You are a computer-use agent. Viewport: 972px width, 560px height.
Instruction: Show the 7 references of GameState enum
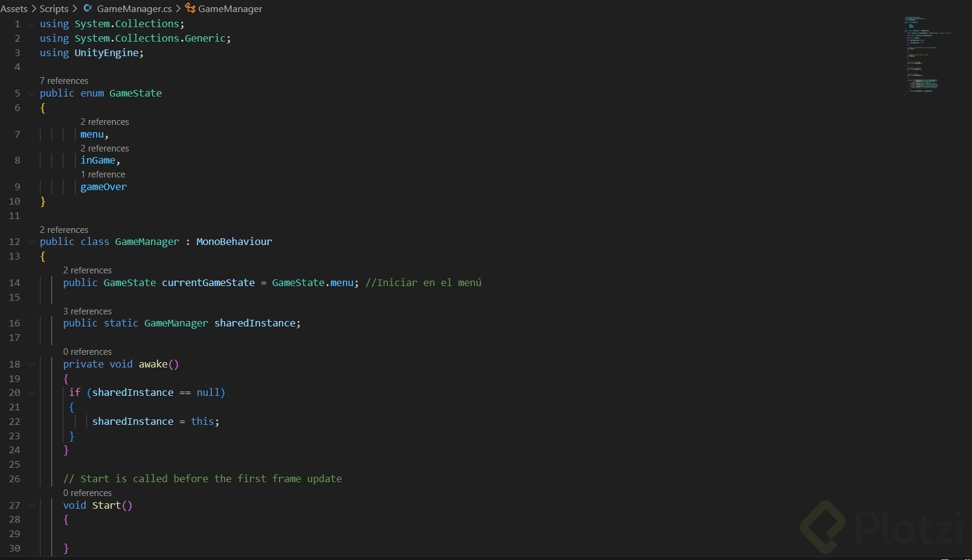[x=64, y=80]
